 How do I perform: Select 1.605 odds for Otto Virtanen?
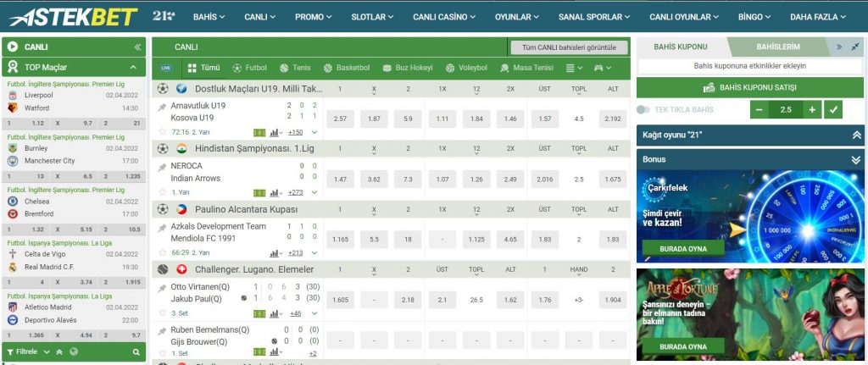pyautogui.click(x=340, y=300)
